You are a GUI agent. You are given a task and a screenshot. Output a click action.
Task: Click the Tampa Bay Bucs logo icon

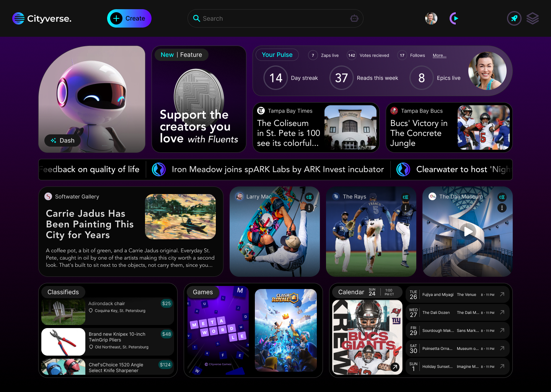394,111
